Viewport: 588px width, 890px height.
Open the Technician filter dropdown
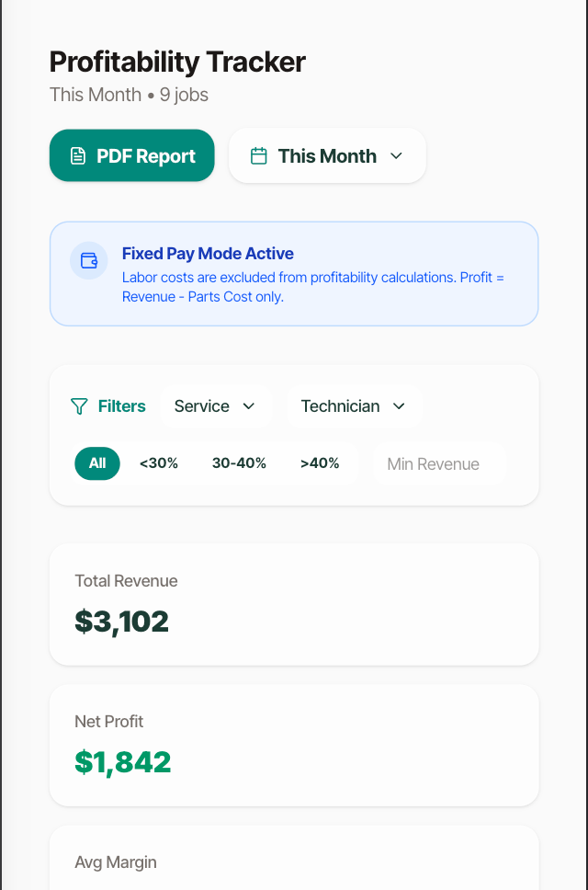[x=355, y=406]
